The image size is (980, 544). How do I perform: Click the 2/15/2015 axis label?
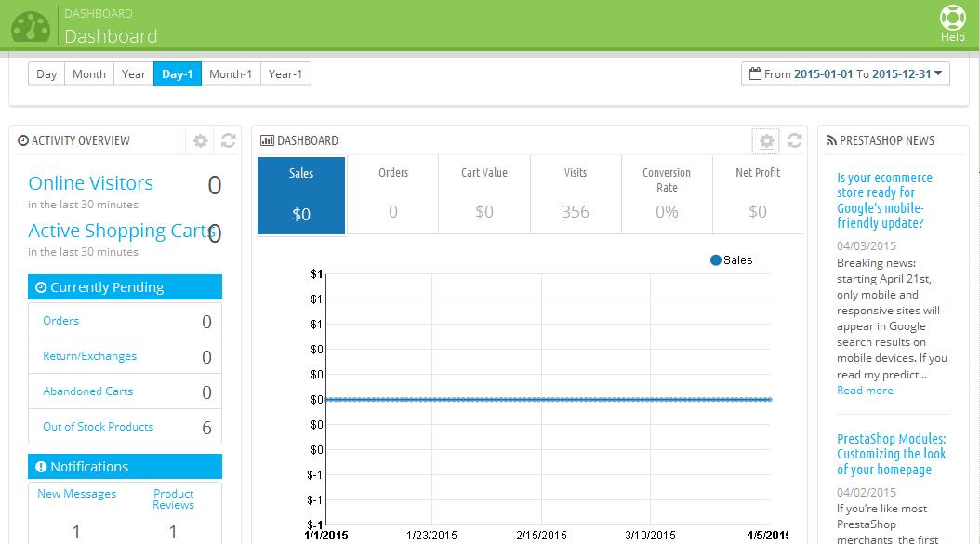tap(541, 536)
